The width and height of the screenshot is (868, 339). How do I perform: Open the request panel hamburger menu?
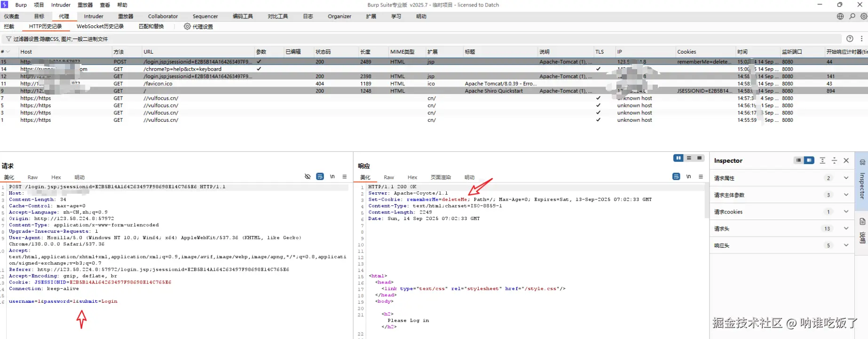click(345, 177)
